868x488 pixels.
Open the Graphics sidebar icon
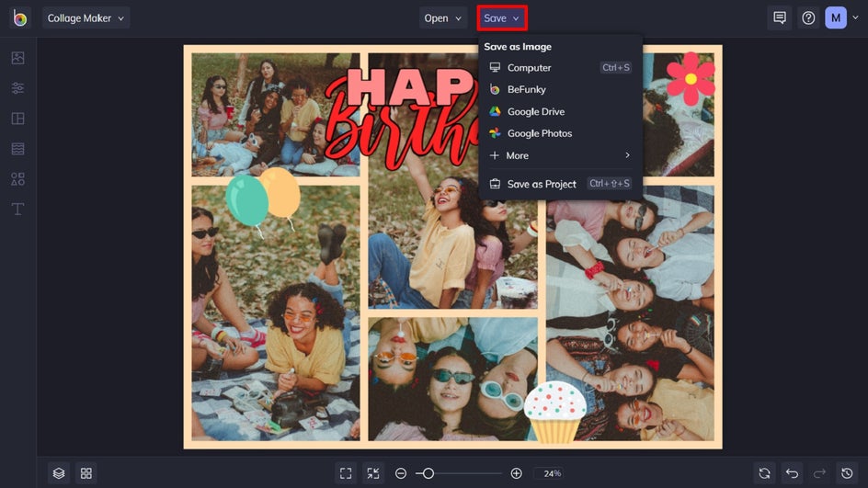tap(17, 179)
